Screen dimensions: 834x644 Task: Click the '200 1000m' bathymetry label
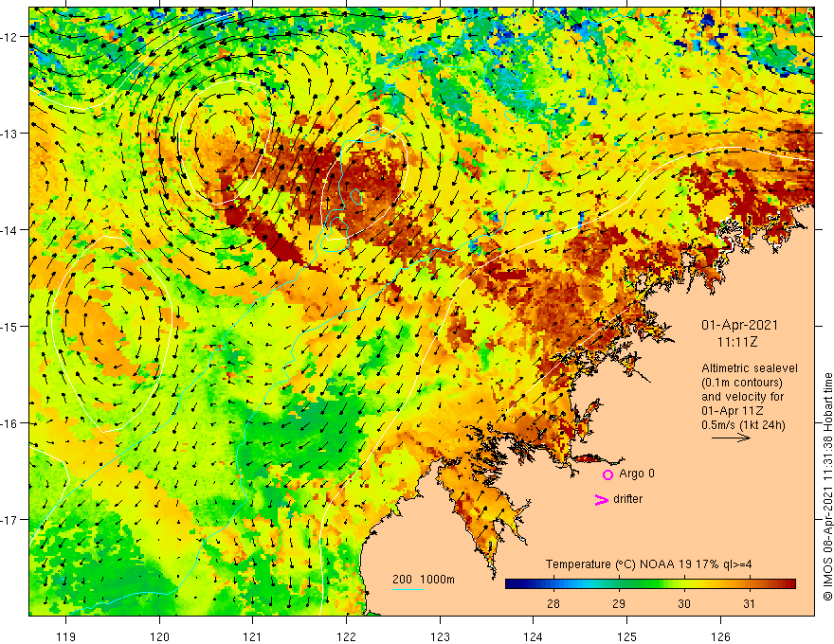click(424, 580)
